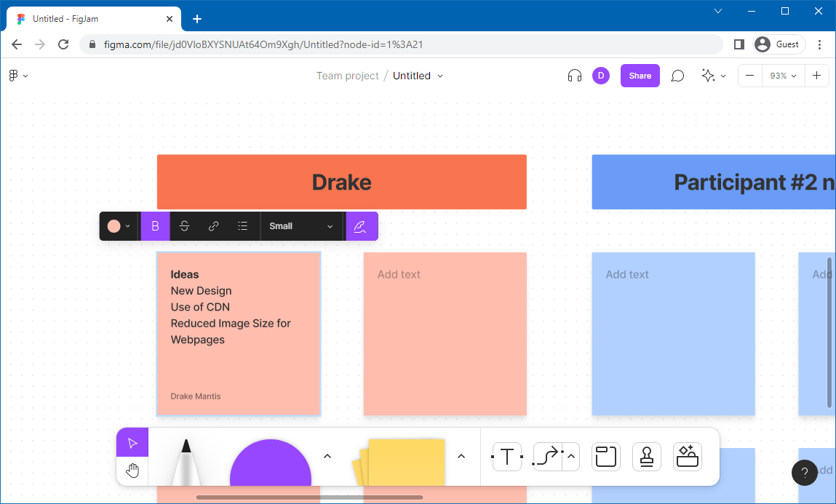Open the Small font size dropdown
The image size is (836, 504).
[301, 226]
